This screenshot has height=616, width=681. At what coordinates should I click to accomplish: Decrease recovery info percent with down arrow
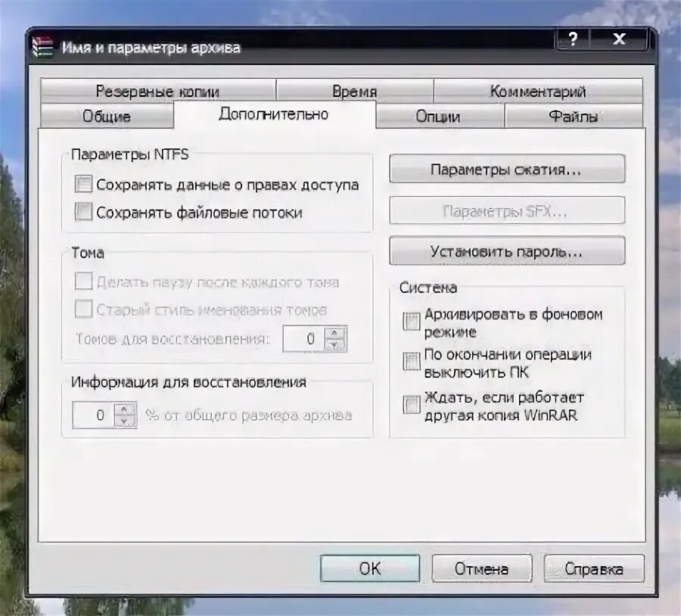click(125, 422)
